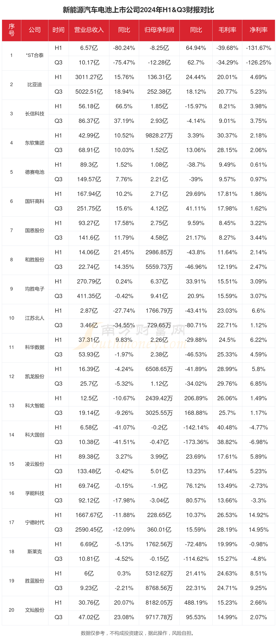Click company name 国轩高科

(35, 201)
